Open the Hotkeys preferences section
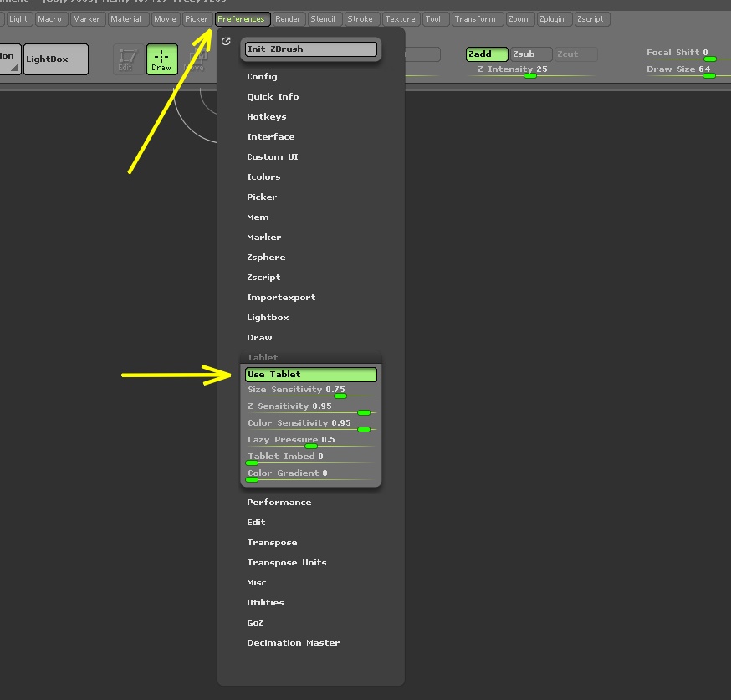 pos(267,116)
